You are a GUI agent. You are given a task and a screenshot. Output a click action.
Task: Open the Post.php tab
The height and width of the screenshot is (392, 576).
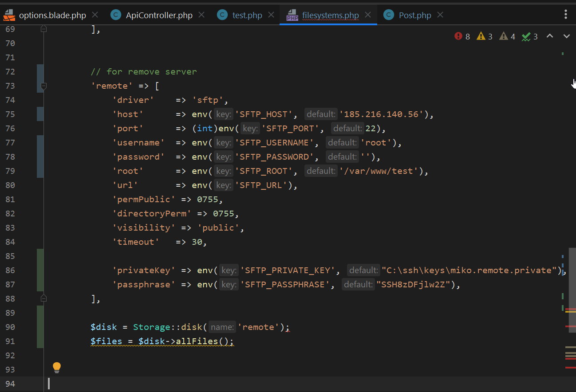(x=415, y=15)
